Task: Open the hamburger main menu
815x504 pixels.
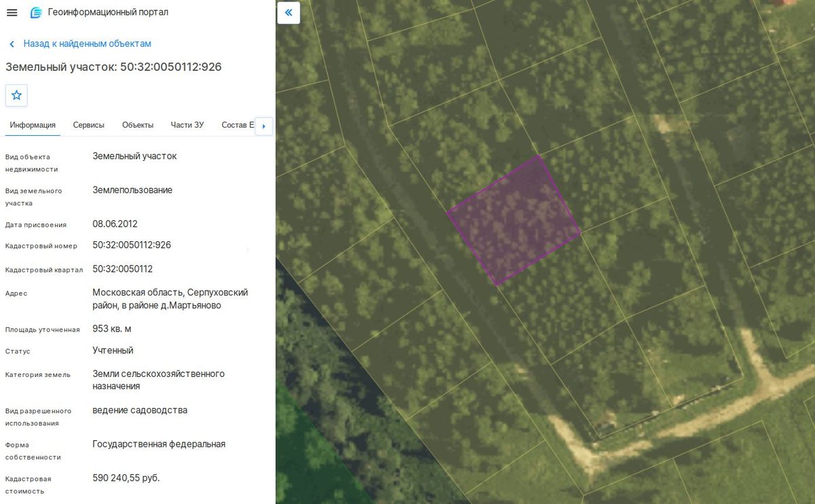Action: [12, 12]
